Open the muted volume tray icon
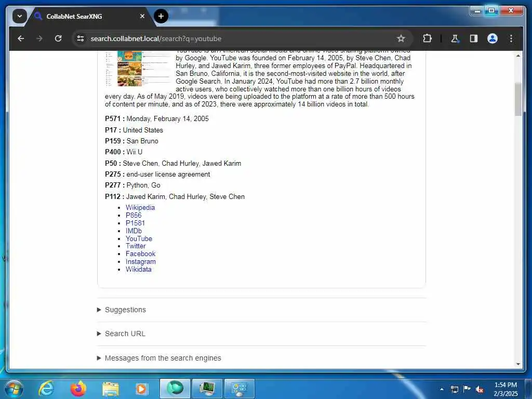Viewport: 532px width, 399px height. [x=480, y=389]
